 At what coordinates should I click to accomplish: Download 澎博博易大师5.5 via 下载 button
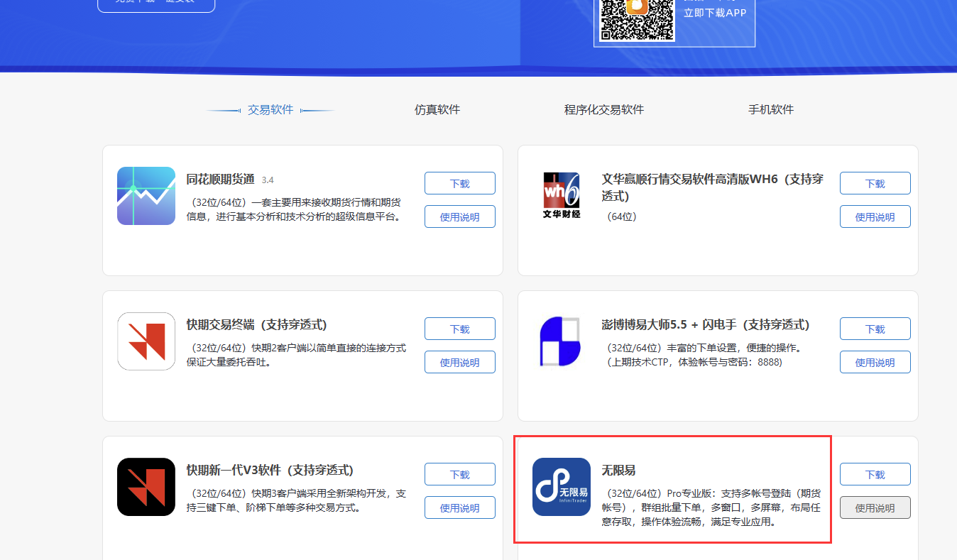coord(875,329)
